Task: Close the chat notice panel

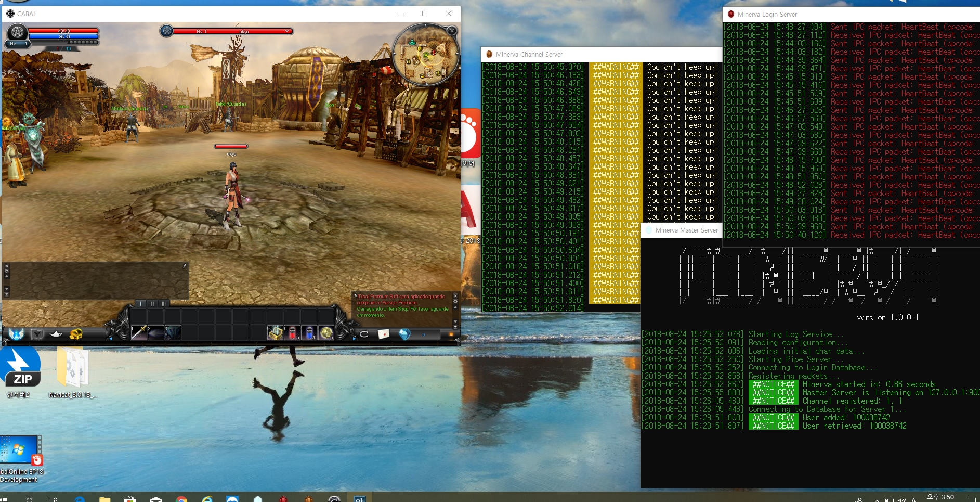Action: coord(455,296)
